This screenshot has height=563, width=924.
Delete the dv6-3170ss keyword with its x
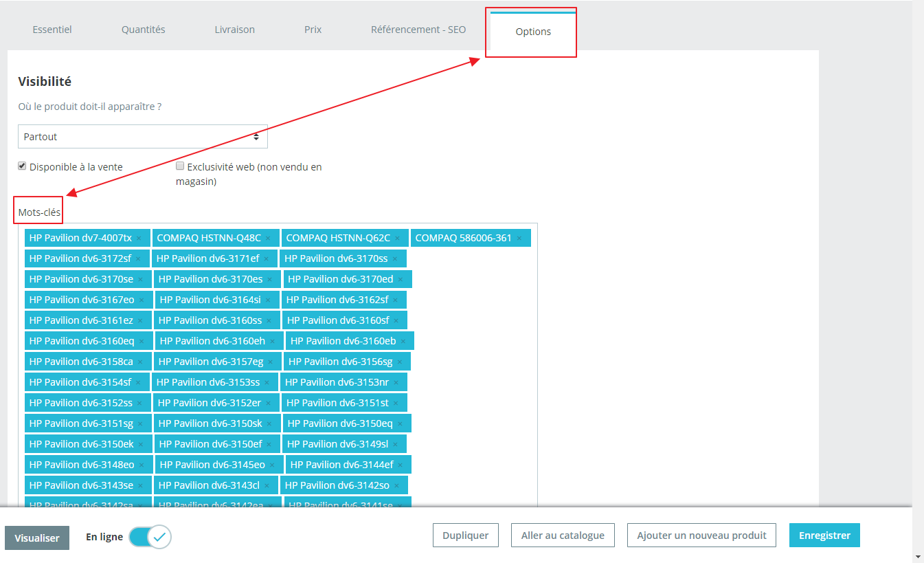click(x=395, y=259)
